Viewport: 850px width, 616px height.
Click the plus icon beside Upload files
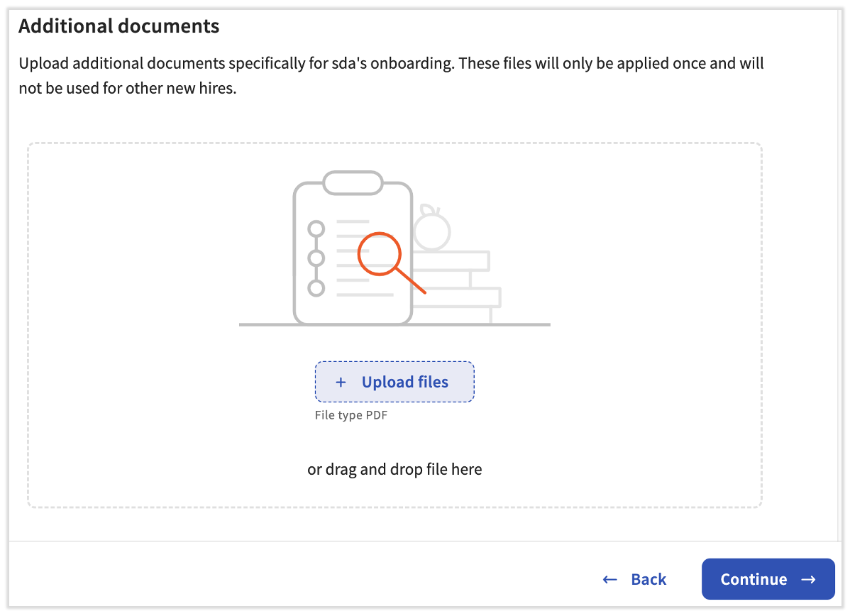click(341, 382)
